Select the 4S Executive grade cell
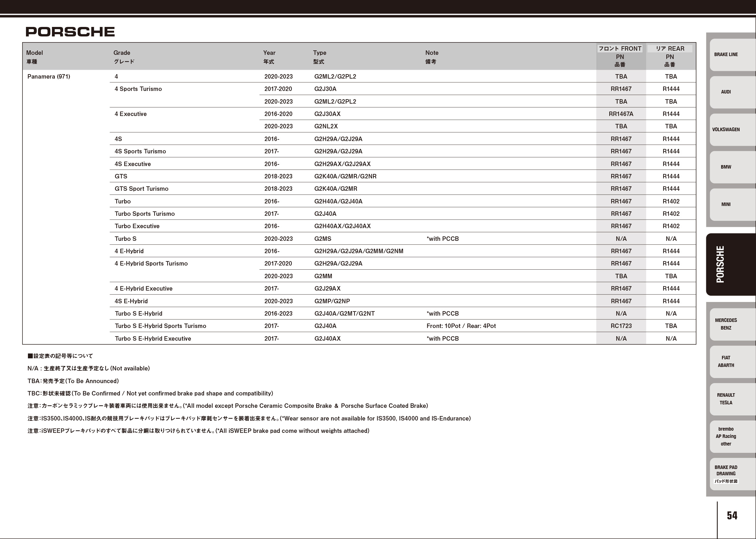This screenshot has width=756, height=539. coord(132,164)
